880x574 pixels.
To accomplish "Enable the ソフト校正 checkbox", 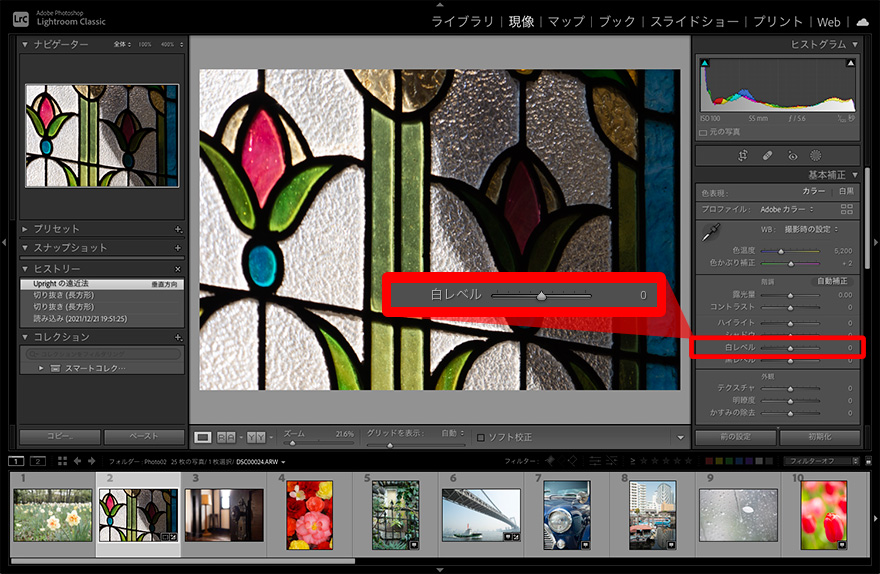I will pyautogui.click(x=481, y=437).
